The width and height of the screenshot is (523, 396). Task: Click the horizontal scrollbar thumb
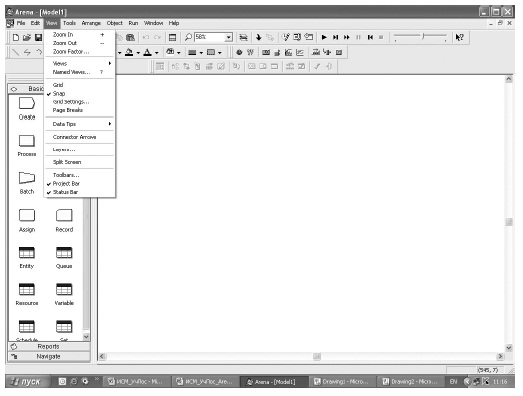tap(317, 357)
